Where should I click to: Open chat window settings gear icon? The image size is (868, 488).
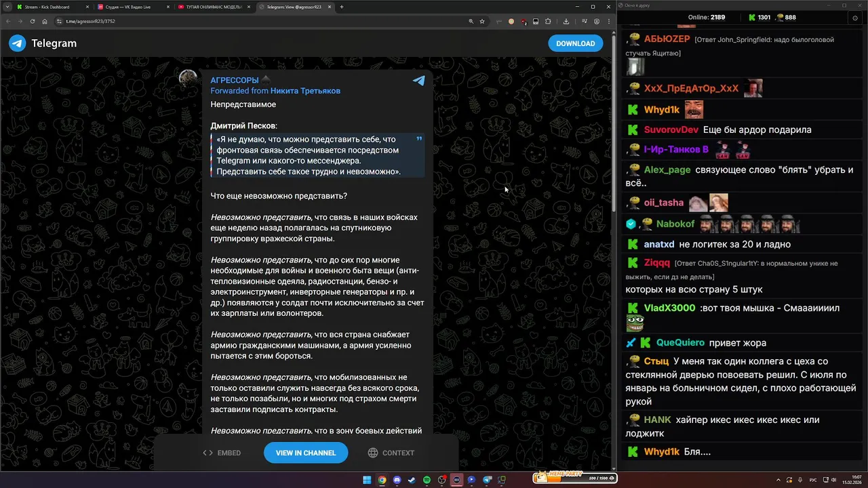pos(854,18)
